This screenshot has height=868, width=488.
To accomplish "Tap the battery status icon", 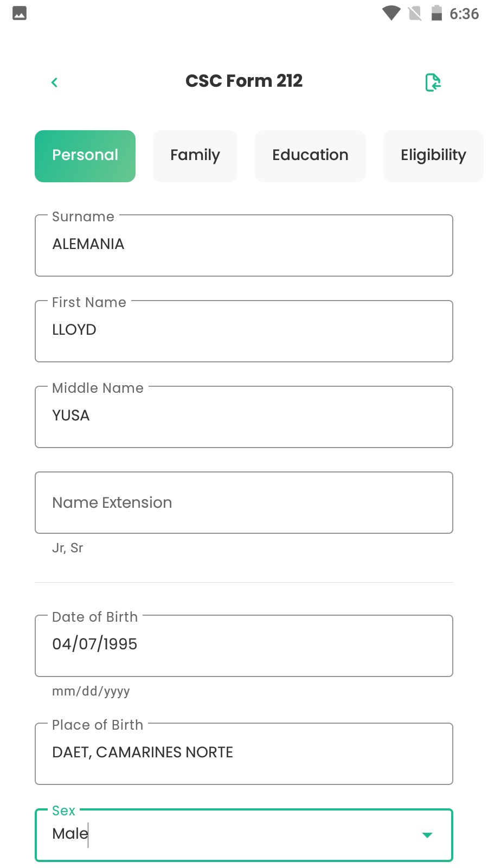I will coord(436,14).
